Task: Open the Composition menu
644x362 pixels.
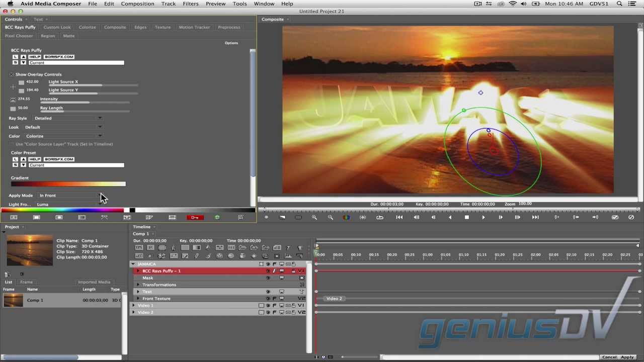Action: 137,4
